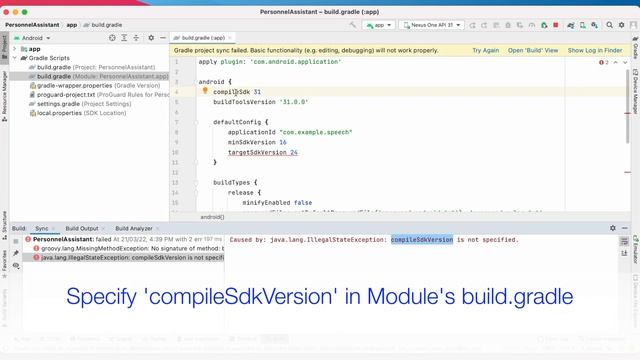
Task: Switch to the Build Output tab
Action: coord(82,229)
